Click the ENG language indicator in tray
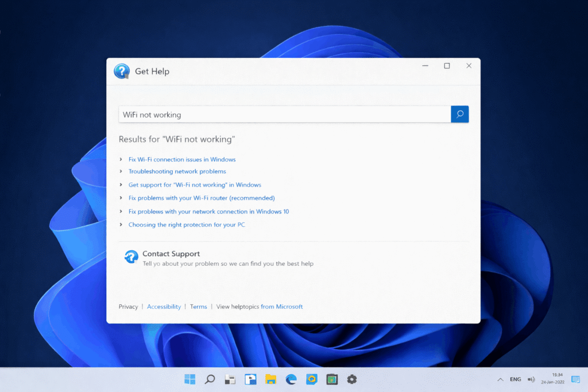Screen dimensions: 588x392 516,379
